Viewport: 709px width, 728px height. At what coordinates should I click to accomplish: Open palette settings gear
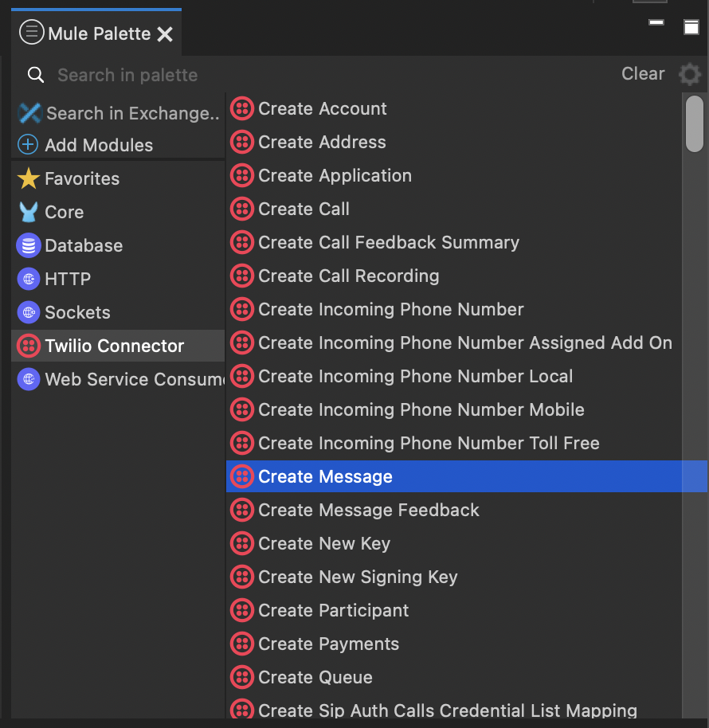click(690, 74)
